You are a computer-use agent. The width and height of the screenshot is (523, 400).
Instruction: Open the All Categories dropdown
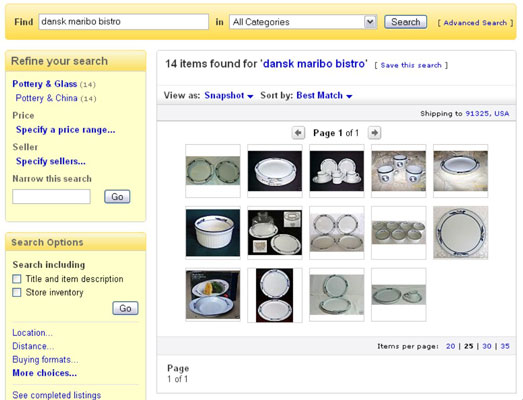(303, 22)
